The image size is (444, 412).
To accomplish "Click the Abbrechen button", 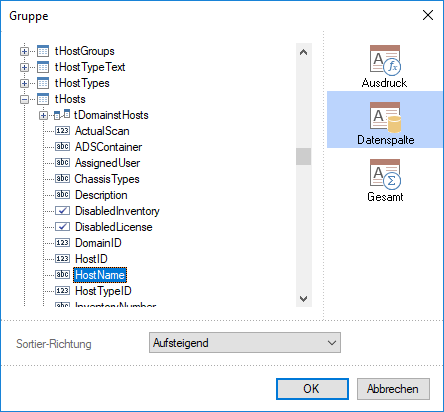I will click(393, 389).
